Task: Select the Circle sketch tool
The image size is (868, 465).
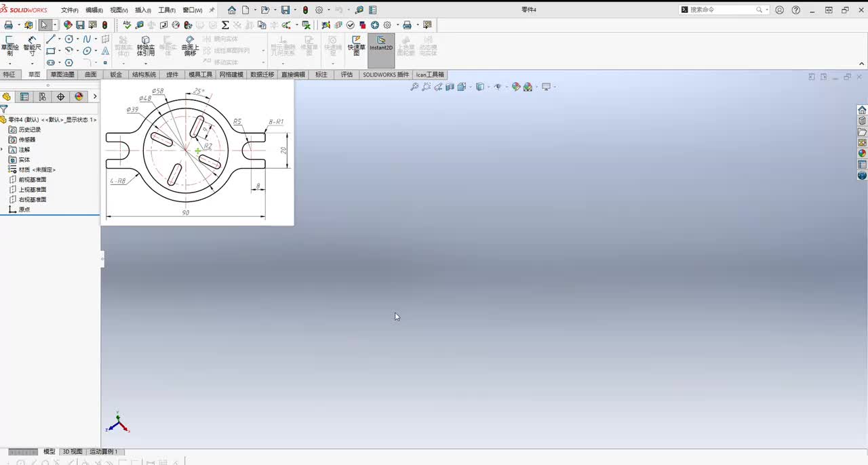Action: 68,39
